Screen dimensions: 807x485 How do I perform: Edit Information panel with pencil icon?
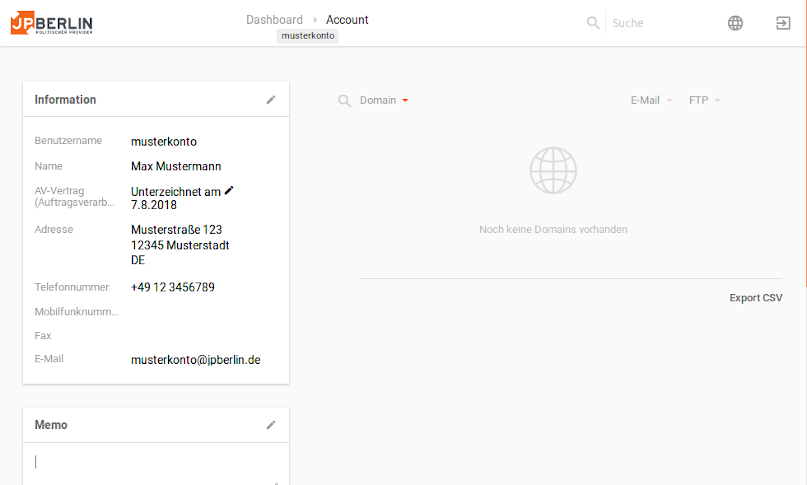(270, 100)
